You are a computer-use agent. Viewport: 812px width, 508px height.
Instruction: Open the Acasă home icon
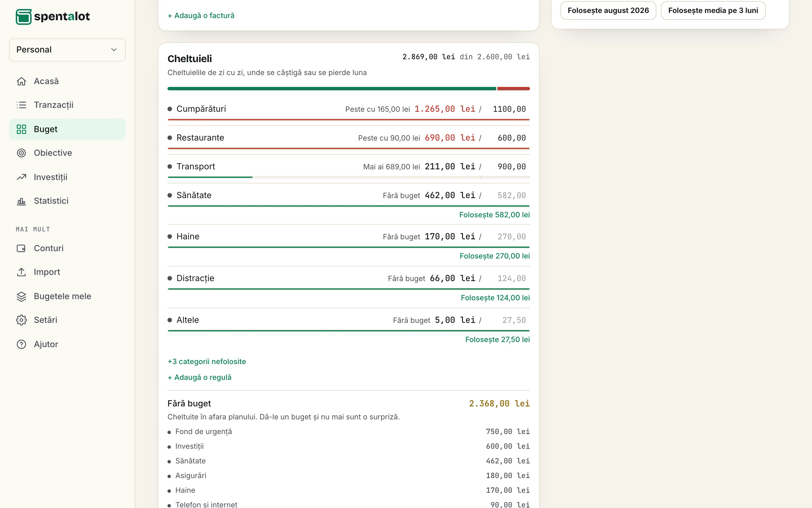pyautogui.click(x=21, y=81)
